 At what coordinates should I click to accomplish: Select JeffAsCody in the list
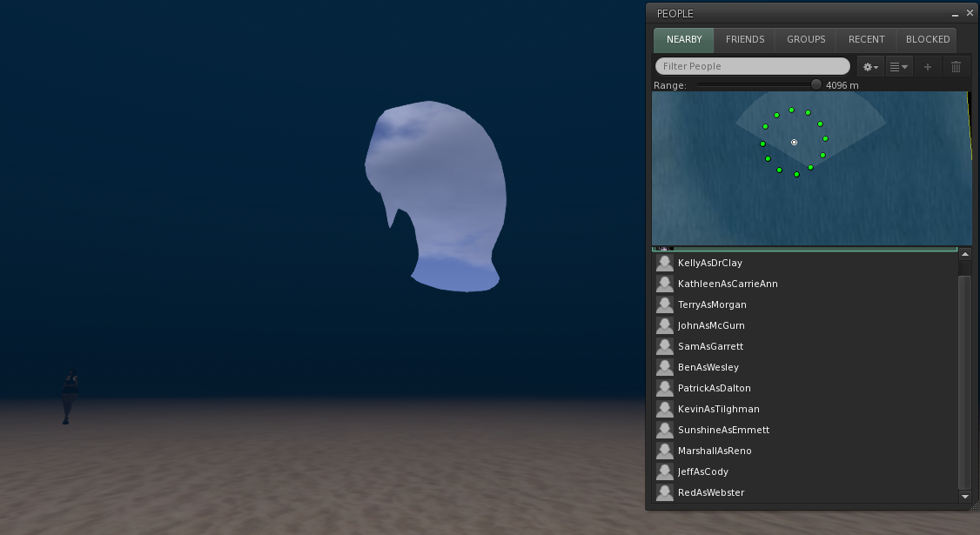tap(806, 471)
